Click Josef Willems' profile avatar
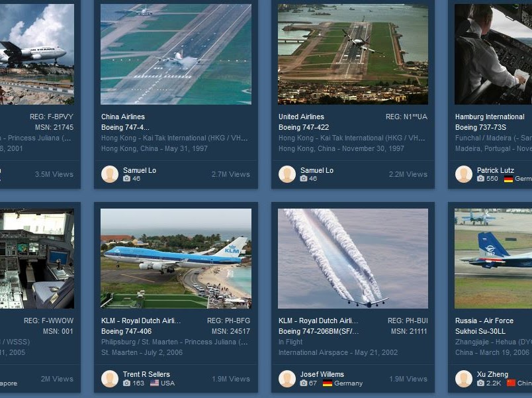Screen dimensions: 532x398 coord(287,379)
